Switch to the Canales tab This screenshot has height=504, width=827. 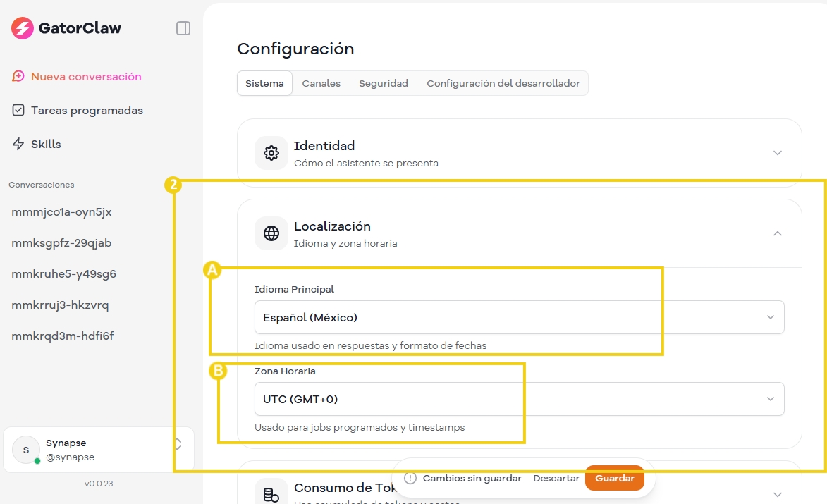(321, 83)
